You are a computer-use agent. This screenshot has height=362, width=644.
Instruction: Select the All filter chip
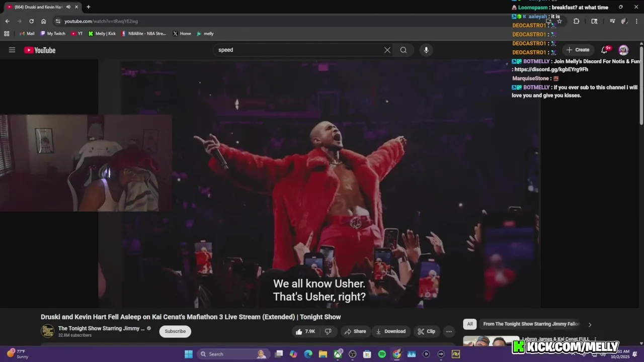[470, 324]
